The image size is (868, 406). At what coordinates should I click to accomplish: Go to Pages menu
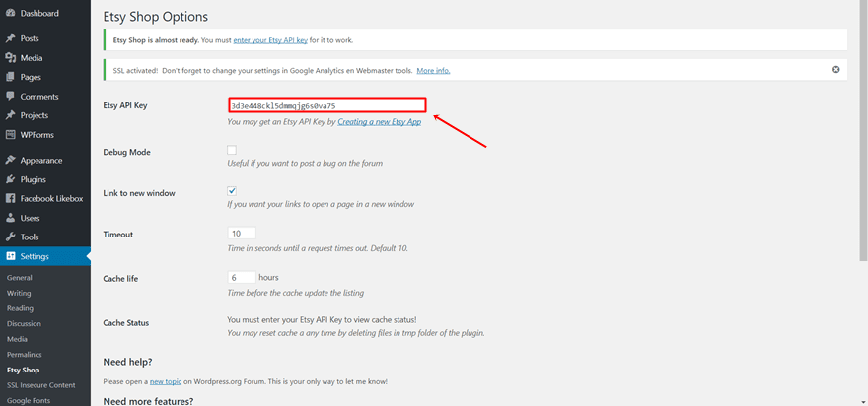point(31,77)
